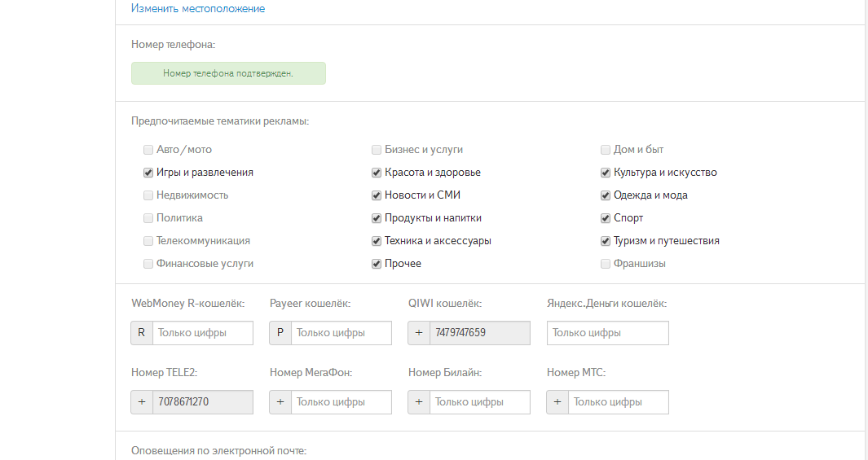Disable the Новости и СМИ checkbox
The image size is (868, 460).
pyautogui.click(x=377, y=195)
